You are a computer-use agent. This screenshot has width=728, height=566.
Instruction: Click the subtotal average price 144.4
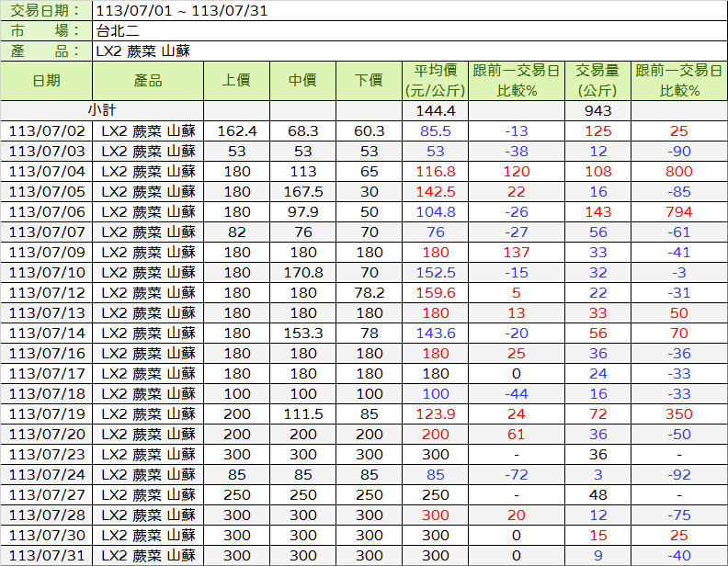(x=436, y=110)
